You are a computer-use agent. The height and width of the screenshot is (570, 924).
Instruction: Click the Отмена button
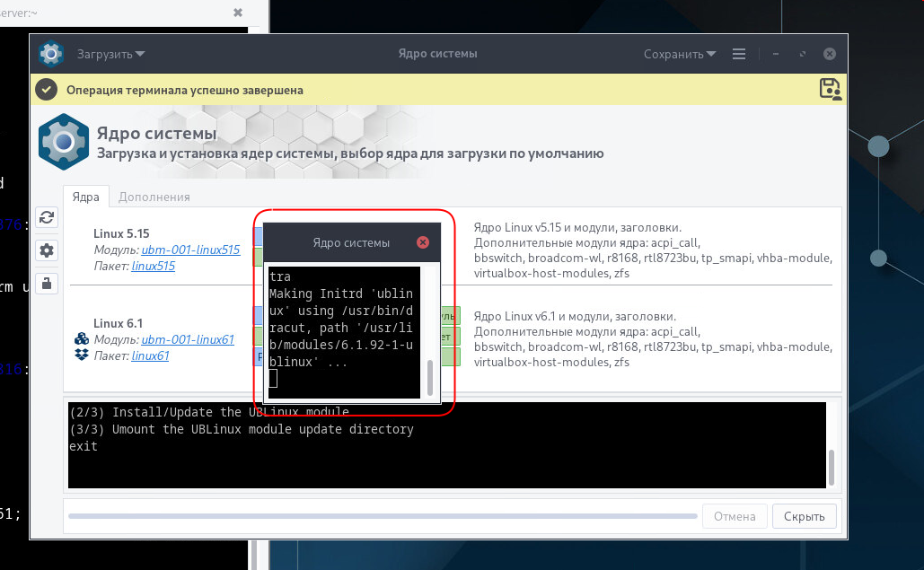pyautogui.click(x=735, y=516)
